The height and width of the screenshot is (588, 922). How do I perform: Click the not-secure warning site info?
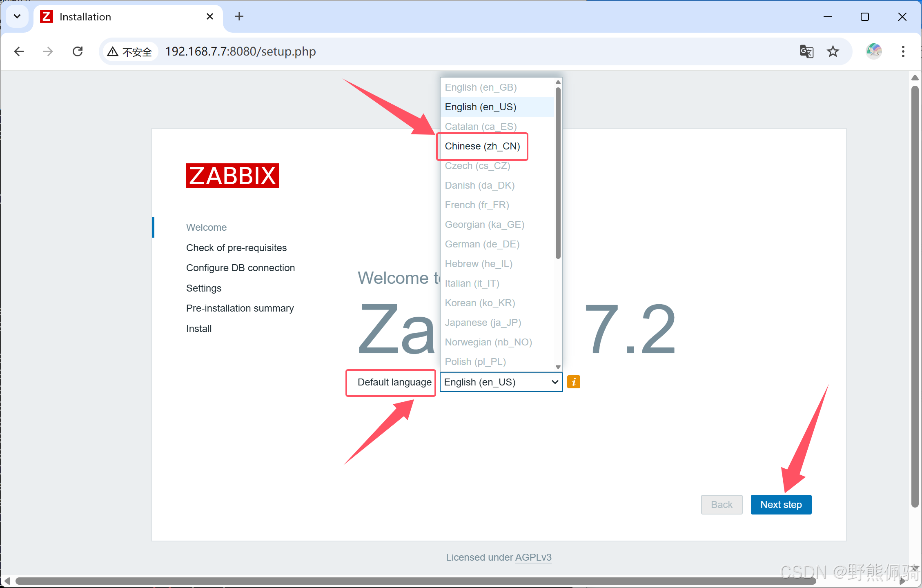(x=129, y=52)
